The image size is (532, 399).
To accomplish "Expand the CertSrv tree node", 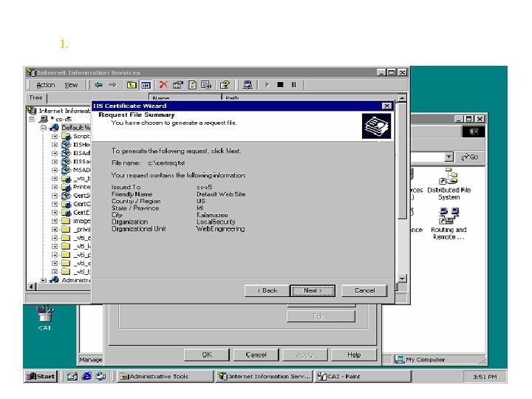I will coord(55,196).
